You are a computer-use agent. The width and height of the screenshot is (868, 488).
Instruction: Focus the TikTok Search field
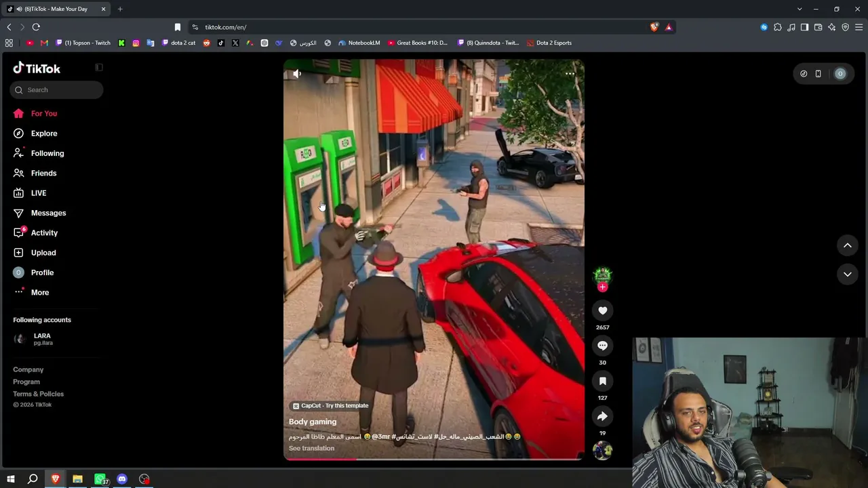(x=56, y=89)
